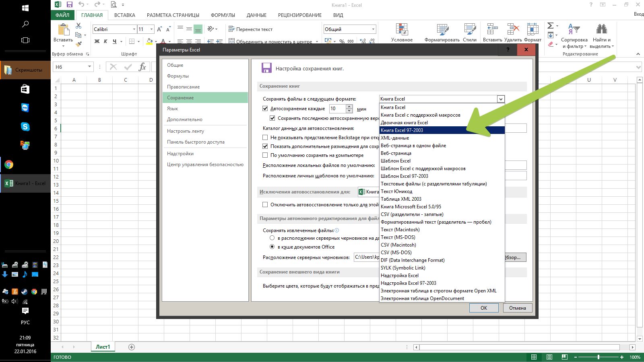The height and width of the screenshot is (362, 644).
Task: Open print preview from the quick access toolbar
Action: 114,5
